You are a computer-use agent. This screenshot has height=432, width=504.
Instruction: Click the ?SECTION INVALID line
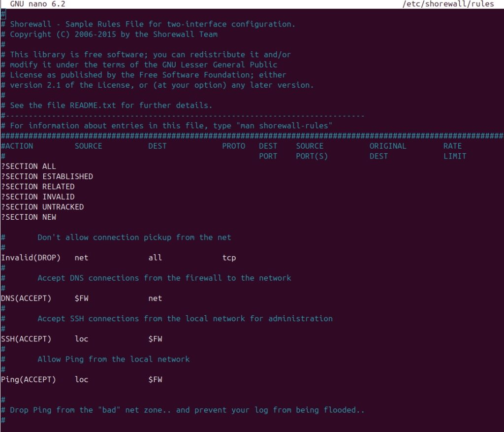coord(38,197)
